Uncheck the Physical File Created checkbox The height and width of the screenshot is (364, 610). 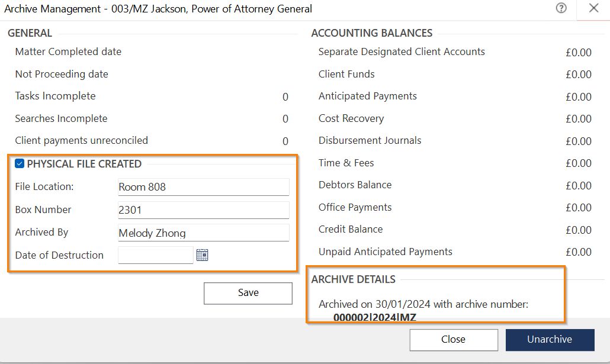tap(20, 164)
